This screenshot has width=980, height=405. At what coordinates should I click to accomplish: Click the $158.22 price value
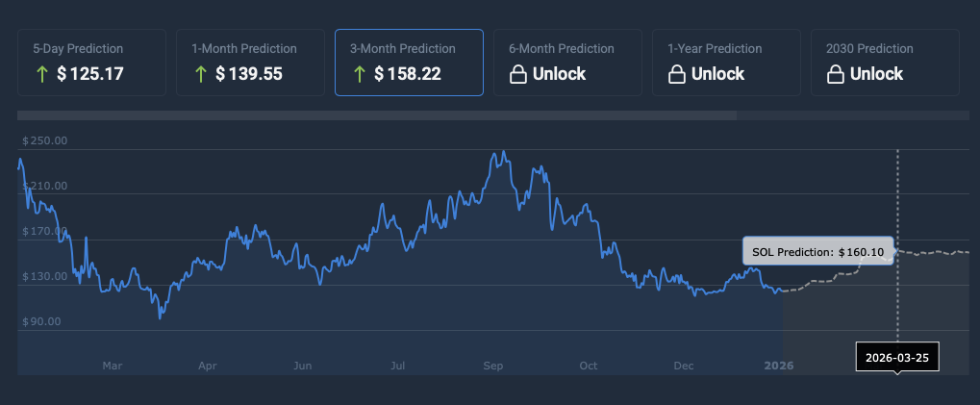click(x=408, y=74)
